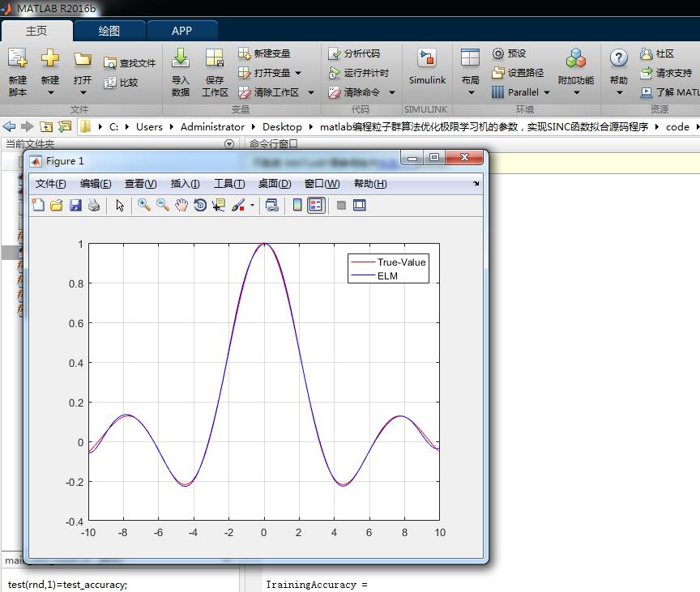Expand the 清除命令 dropdown arrow
This screenshot has height=592, width=700.
coord(392,92)
